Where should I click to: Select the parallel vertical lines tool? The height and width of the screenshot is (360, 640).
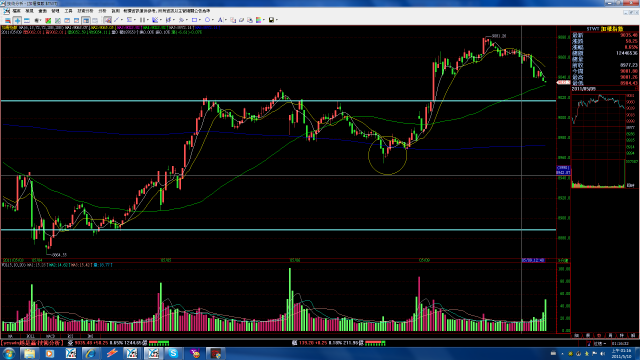tap(142, 20)
